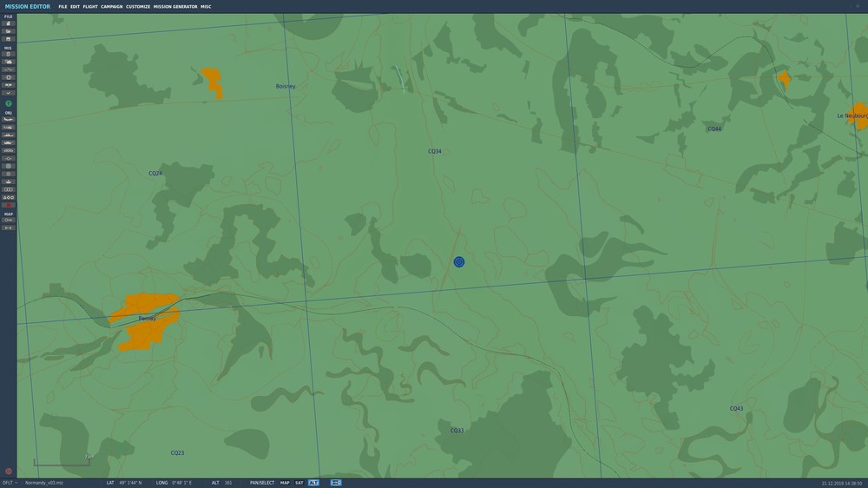Viewport: 868px width, 488px height.
Task: Click the Boisney town label
Action: (286, 87)
